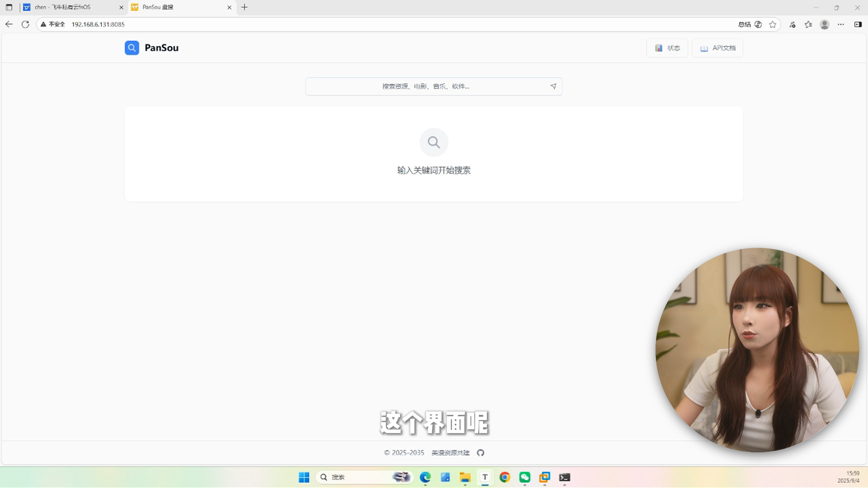This screenshot has height=488, width=868.
Task: Click the address bar URL
Action: coord(98,24)
